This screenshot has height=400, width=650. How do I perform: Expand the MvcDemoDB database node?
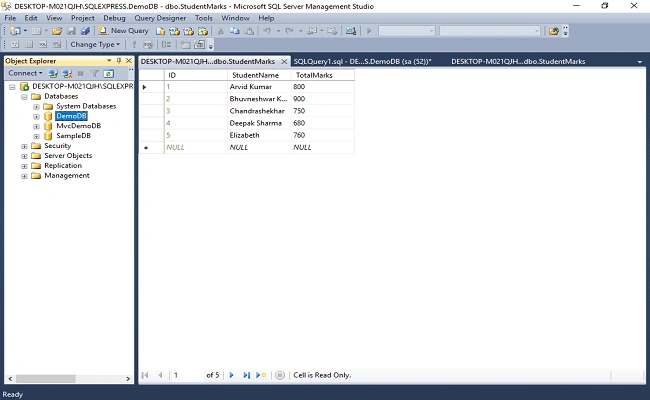(x=36, y=126)
